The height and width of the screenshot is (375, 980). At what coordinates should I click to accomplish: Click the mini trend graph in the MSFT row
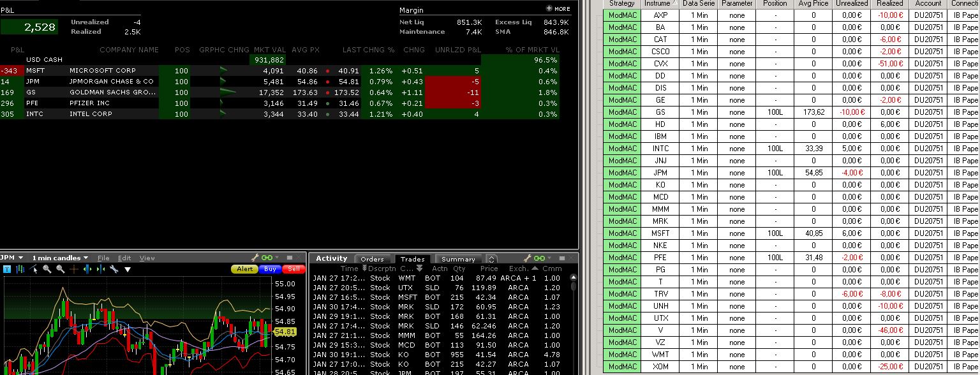click(x=223, y=71)
